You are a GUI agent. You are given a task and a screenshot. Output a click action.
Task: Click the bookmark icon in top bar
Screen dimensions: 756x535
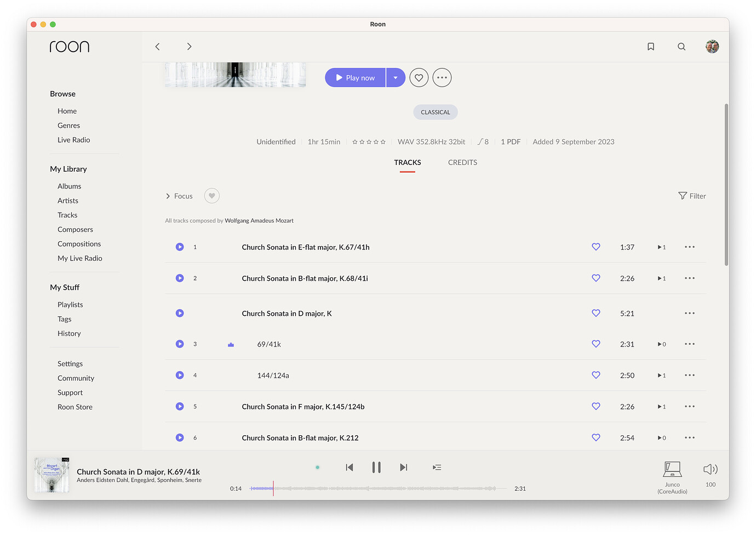click(x=651, y=47)
